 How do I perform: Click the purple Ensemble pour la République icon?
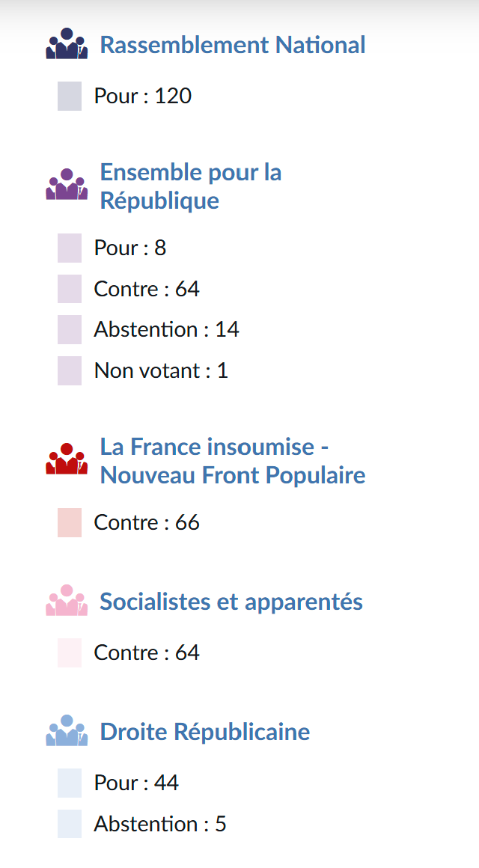click(x=67, y=184)
